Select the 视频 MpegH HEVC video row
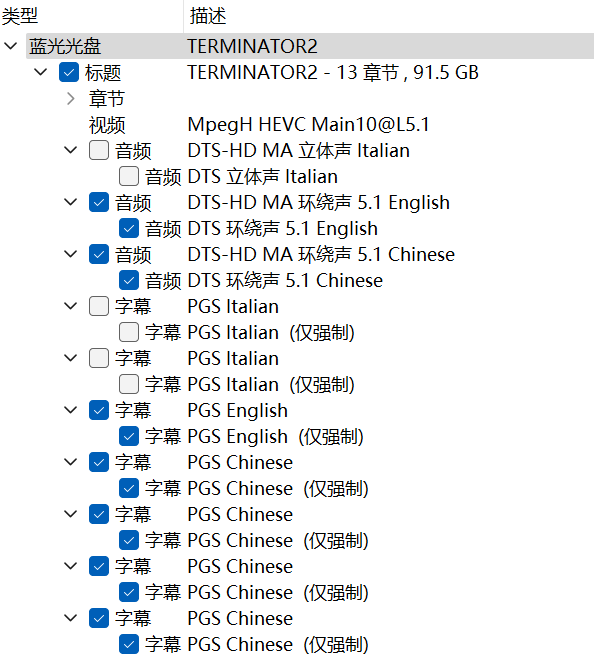Viewport: 594px width, 660px height. click(309, 125)
